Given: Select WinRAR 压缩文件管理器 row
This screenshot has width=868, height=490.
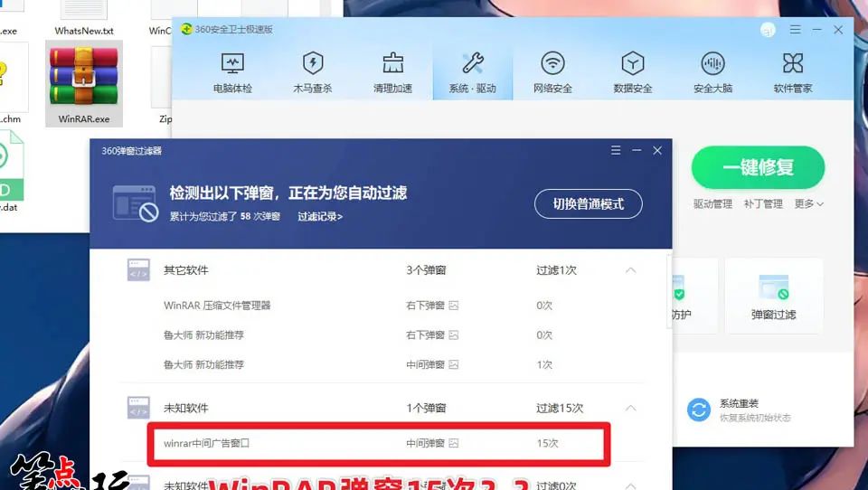Looking at the screenshot, I should 382,305.
